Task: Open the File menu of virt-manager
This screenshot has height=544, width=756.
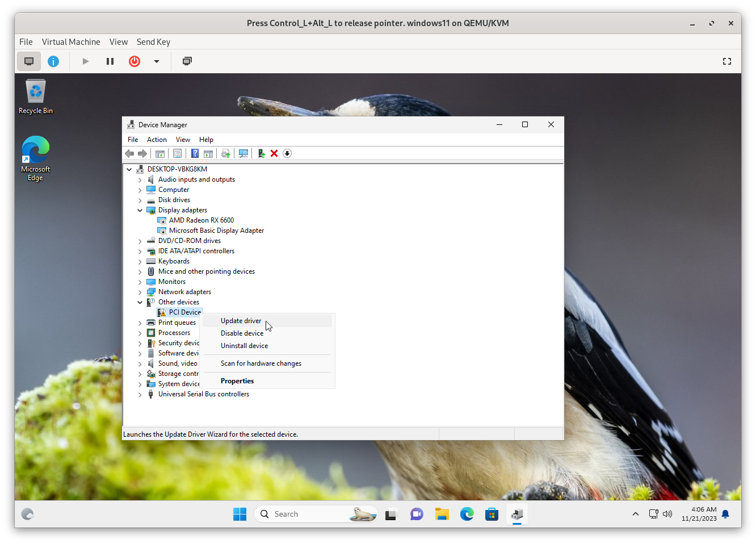Action: (x=26, y=42)
